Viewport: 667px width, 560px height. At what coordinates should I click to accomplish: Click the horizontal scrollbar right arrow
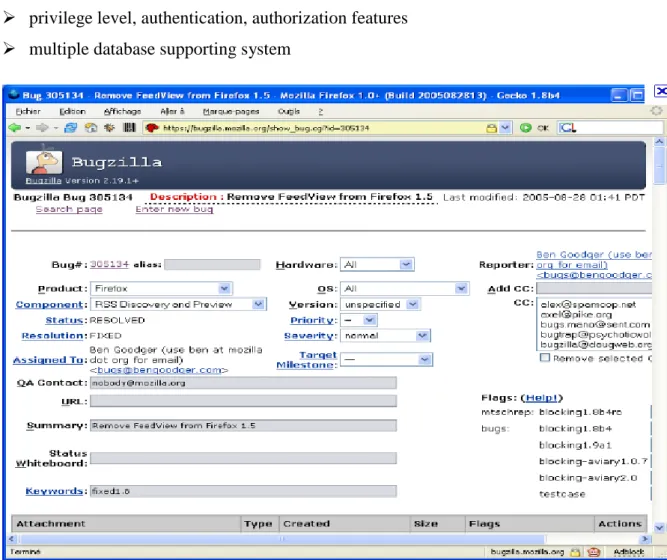tap(645, 539)
